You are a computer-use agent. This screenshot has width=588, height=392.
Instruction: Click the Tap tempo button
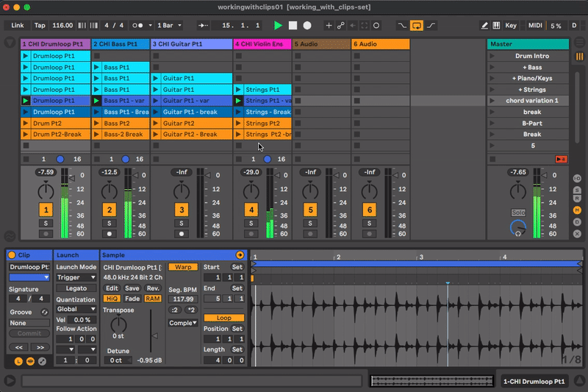pos(39,25)
